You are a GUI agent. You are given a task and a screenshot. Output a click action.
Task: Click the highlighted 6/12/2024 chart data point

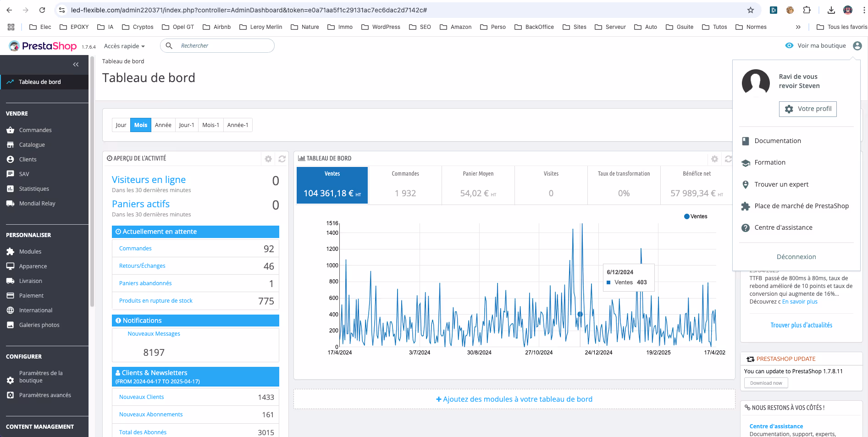click(x=580, y=314)
